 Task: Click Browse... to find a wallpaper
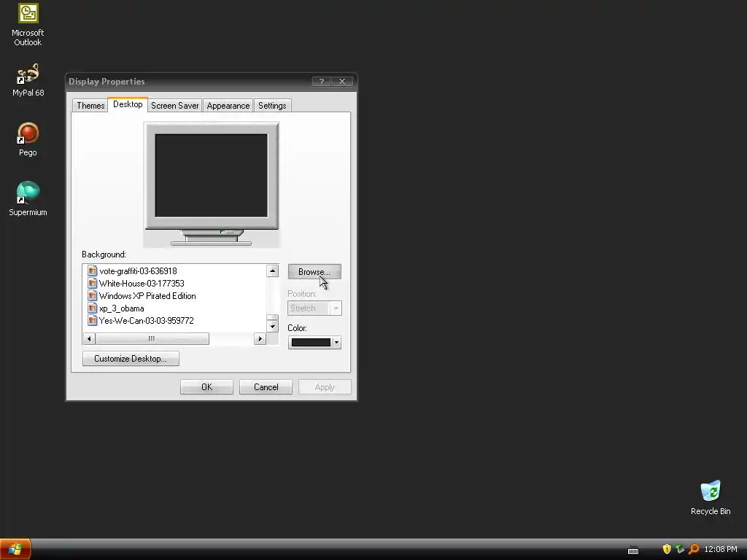pos(314,271)
